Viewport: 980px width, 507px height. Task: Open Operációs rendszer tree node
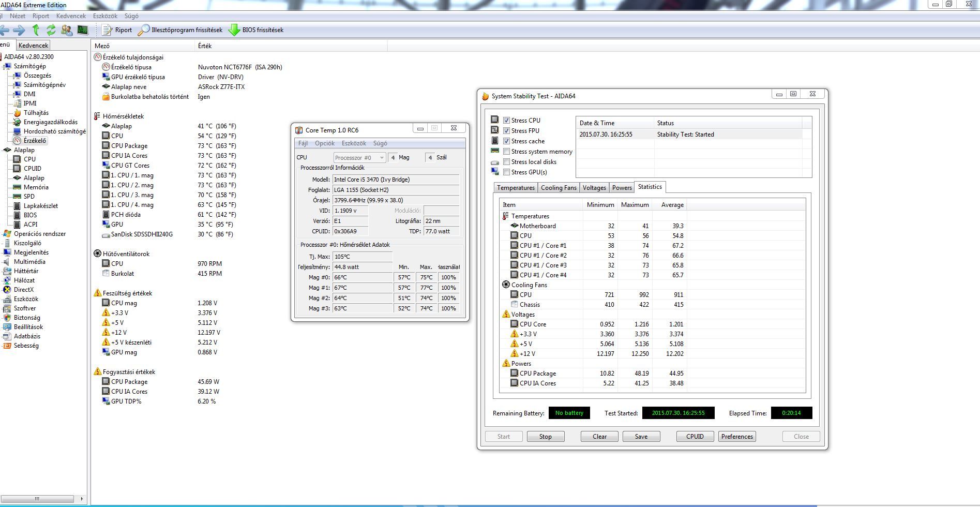click(39, 234)
